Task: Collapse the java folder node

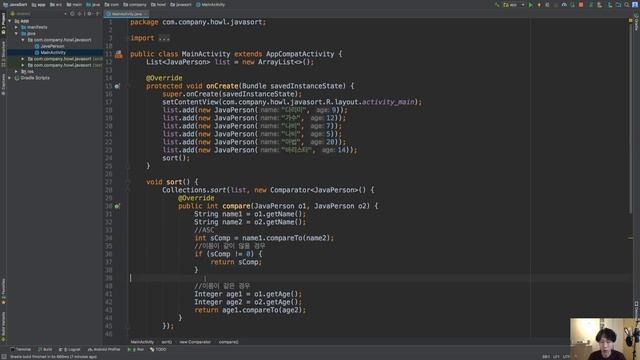Action: [16, 33]
